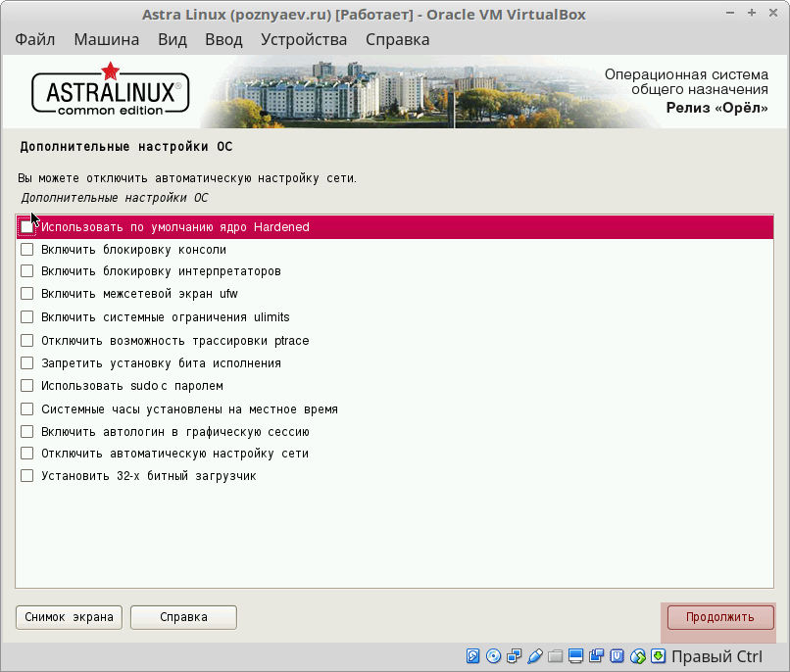790x672 pixels.
Task: Enable the Hardened kernel default checkbox
Action: (27, 227)
